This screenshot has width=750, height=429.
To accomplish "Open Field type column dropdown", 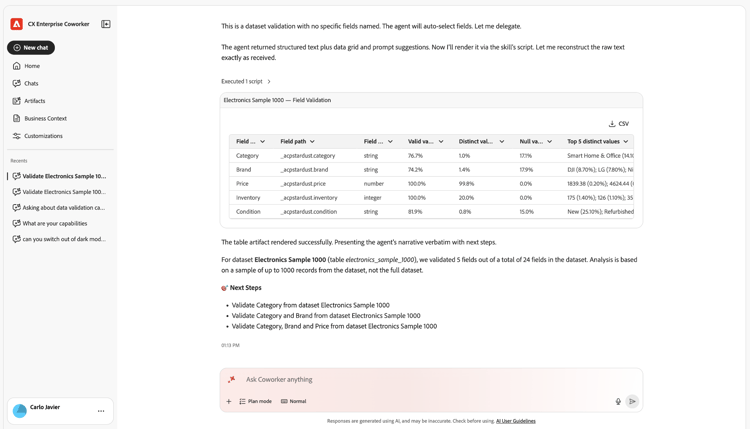I will [x=390, y=142].
